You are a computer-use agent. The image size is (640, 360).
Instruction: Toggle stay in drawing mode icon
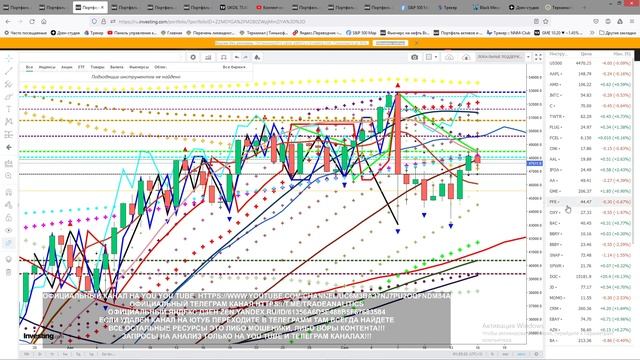tap(9, 205)
